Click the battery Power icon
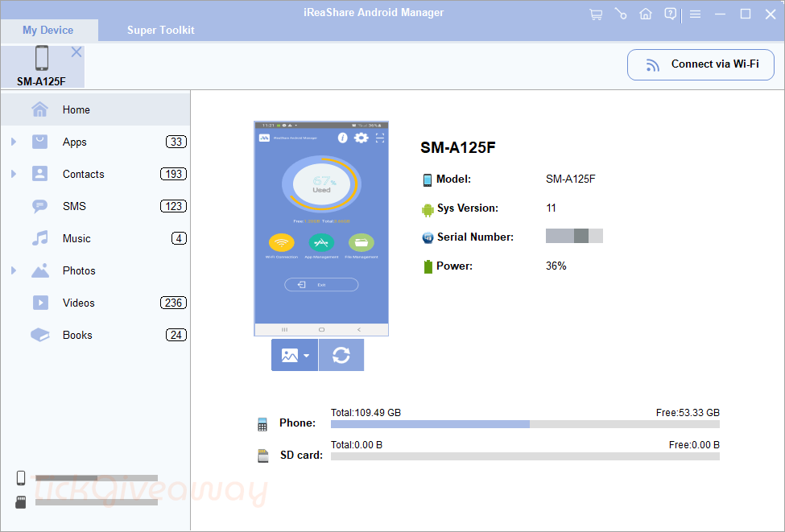Image resolution: width=785 pixels, height=532 pixels. [428, 266]
